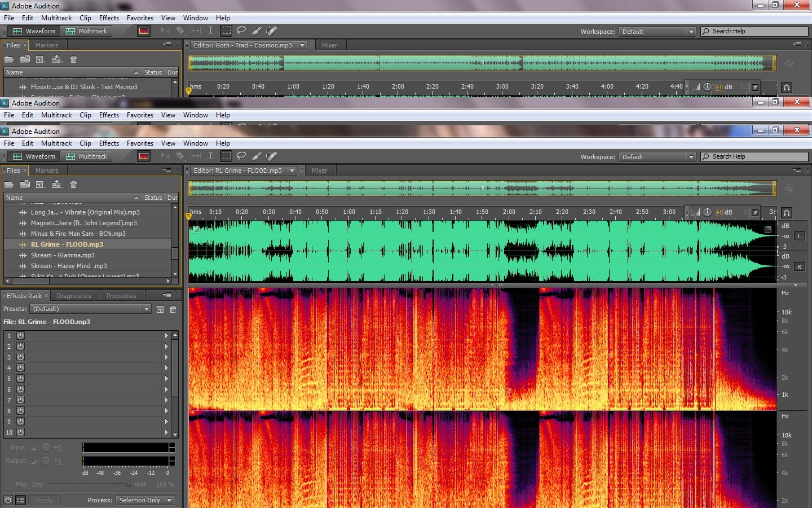Toggle power for effect slot 1
This screenshot has height=508, width=812.
(21, 336)
